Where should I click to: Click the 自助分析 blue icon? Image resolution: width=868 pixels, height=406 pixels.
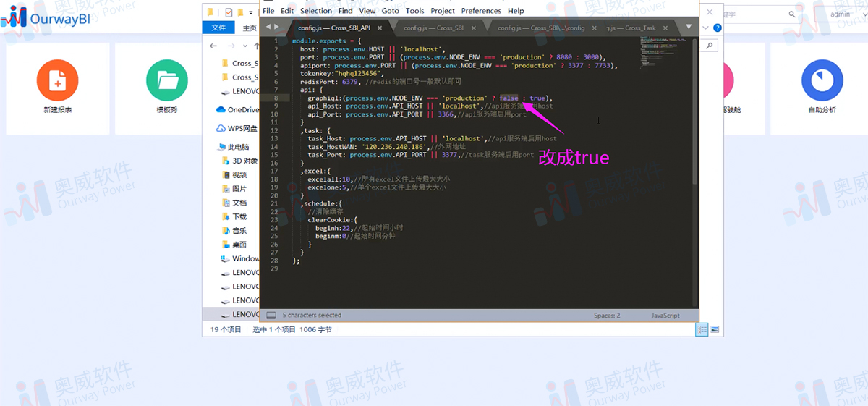822,80
